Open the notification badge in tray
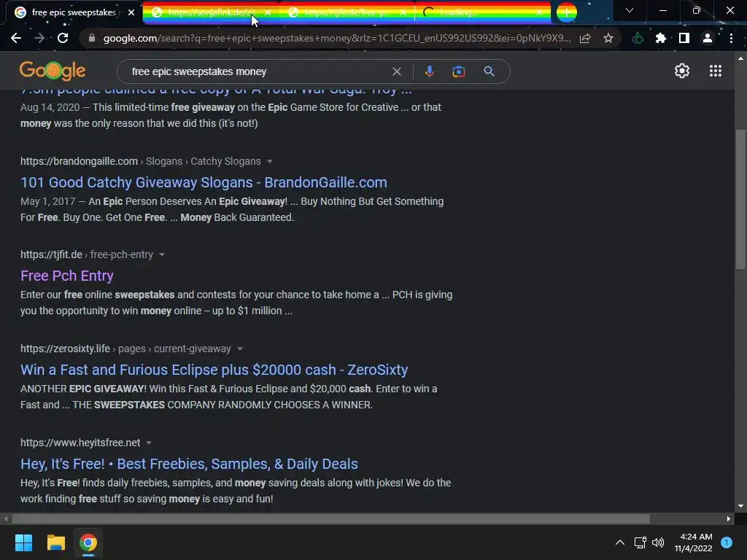 [727, 542]
